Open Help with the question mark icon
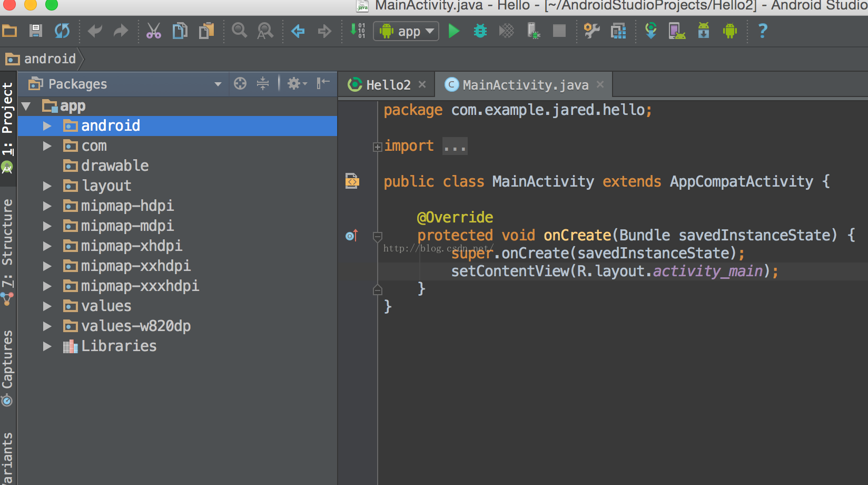This screenshot has width=868, height=485. 763,31
